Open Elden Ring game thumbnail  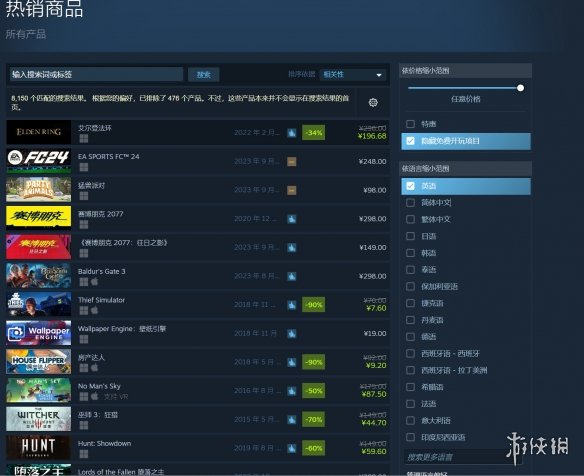coord(38,132)
